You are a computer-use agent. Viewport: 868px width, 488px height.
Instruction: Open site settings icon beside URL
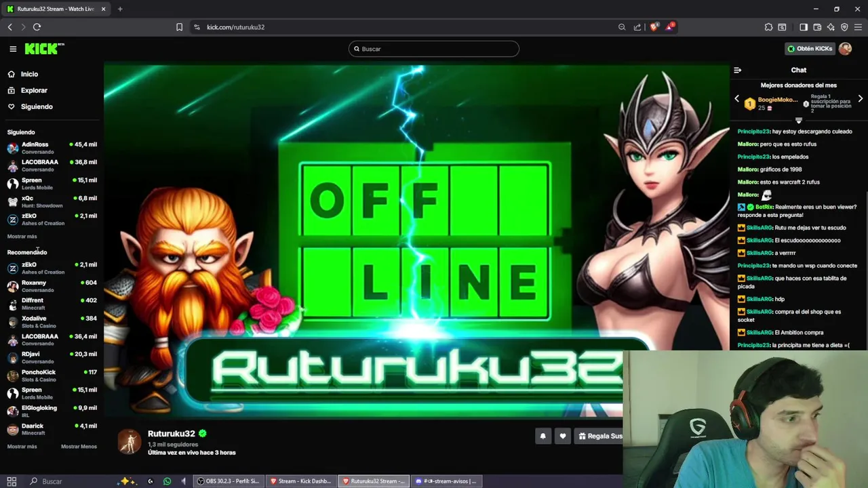[x=197, y=27]
